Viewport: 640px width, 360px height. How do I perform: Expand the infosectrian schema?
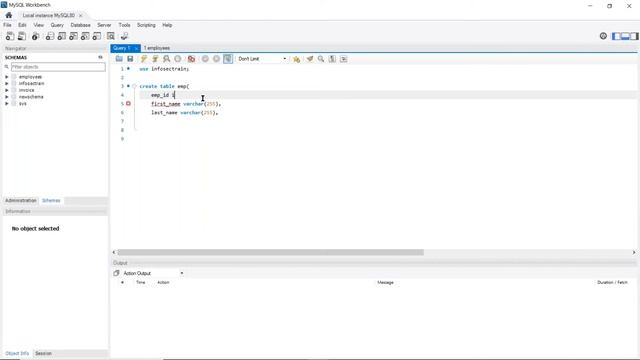[x=7, y=83]
